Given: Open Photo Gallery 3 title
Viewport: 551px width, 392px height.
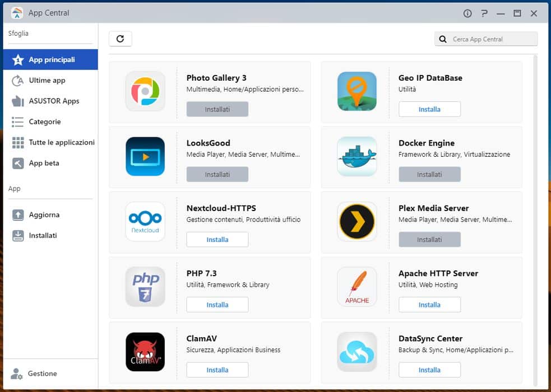Looking at the screenshot, I should [x=216, y=78].
